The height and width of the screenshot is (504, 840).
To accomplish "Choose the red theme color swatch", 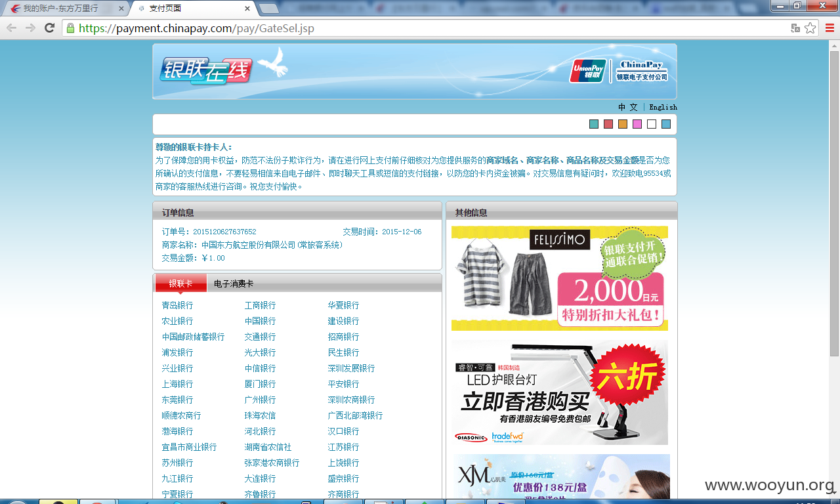I will (x=608, y=124).
